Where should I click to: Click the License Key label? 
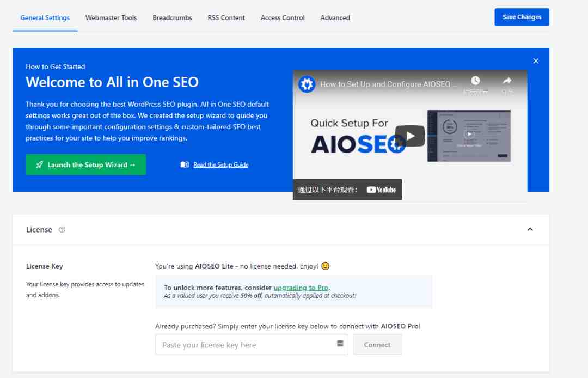coord(45,266)
